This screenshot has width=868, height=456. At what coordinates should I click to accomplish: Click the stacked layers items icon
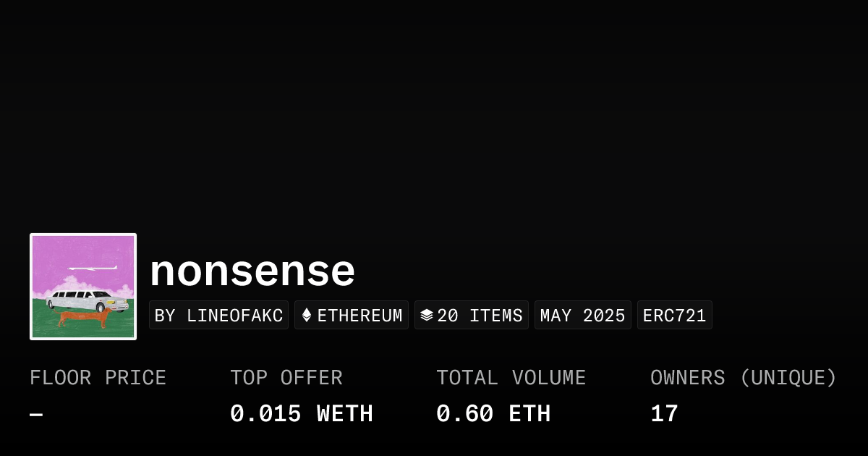(427, 316)
